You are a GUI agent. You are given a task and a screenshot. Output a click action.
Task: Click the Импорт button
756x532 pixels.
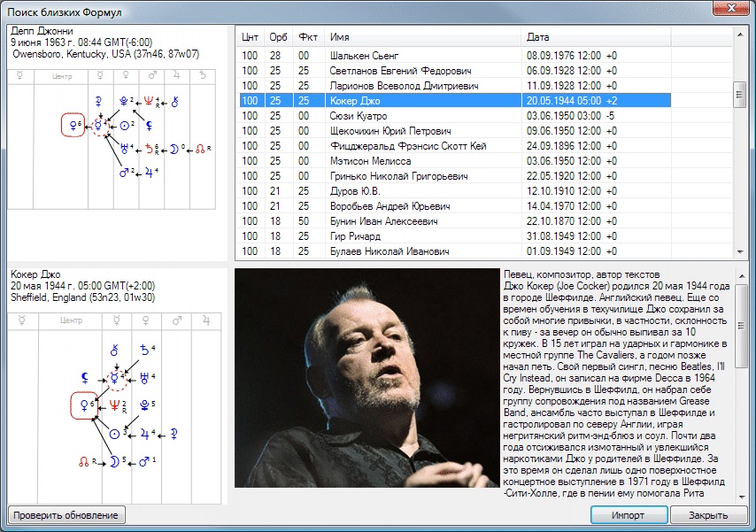[x=629, y=515]
